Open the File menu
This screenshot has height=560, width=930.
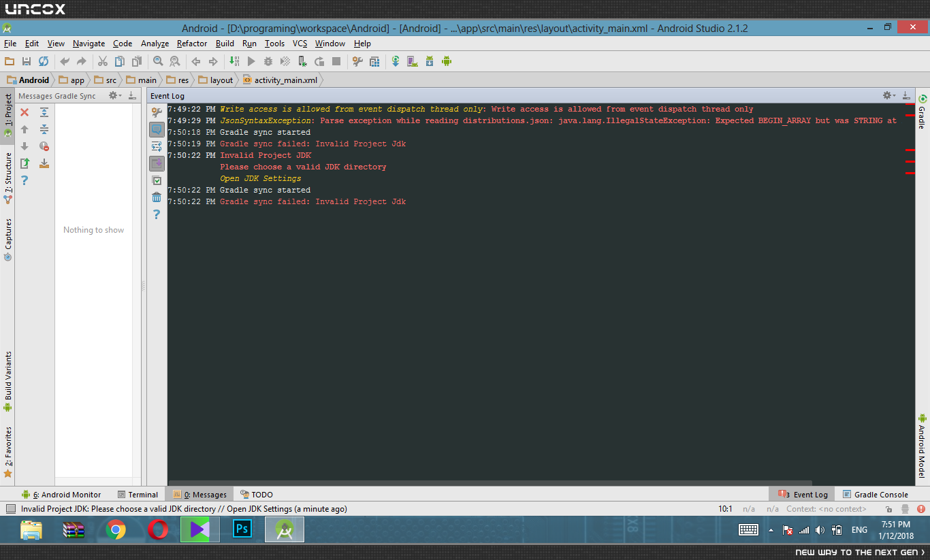click(x=10, y=44)
